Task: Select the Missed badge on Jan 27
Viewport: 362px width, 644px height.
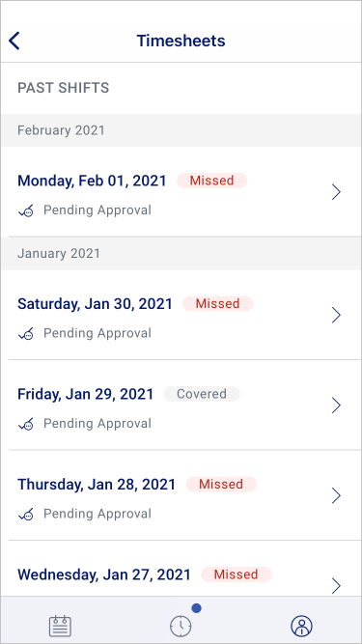Action: [x=237, y=574]
